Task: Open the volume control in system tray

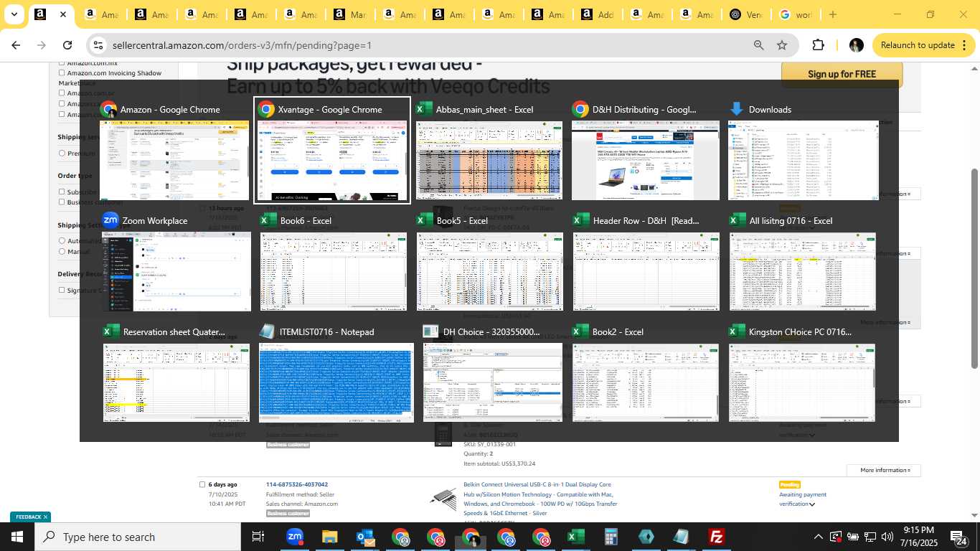Action: pyautogui.click(x=887, y=537)
